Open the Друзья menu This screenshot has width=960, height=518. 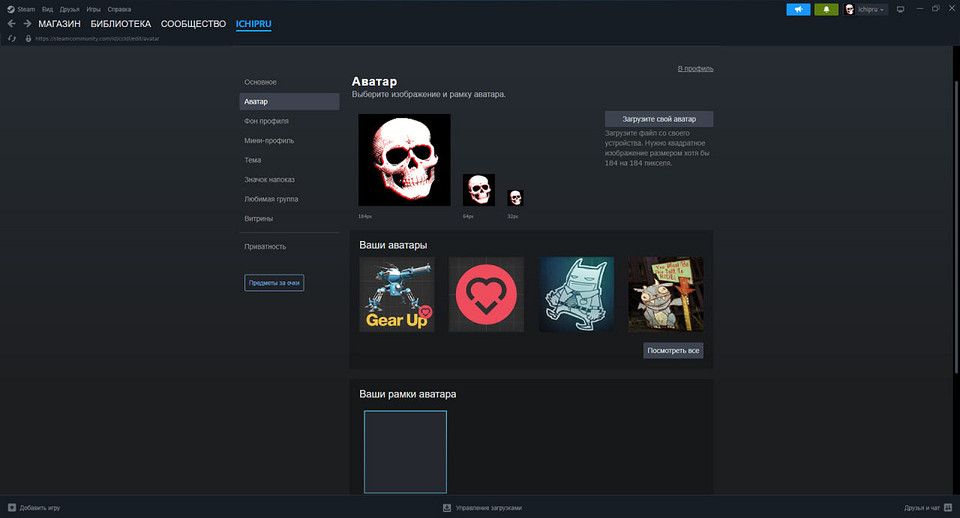tap(69, 8)
